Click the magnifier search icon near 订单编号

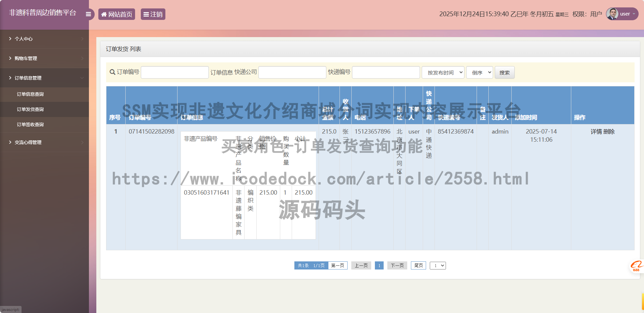[112, 72]
